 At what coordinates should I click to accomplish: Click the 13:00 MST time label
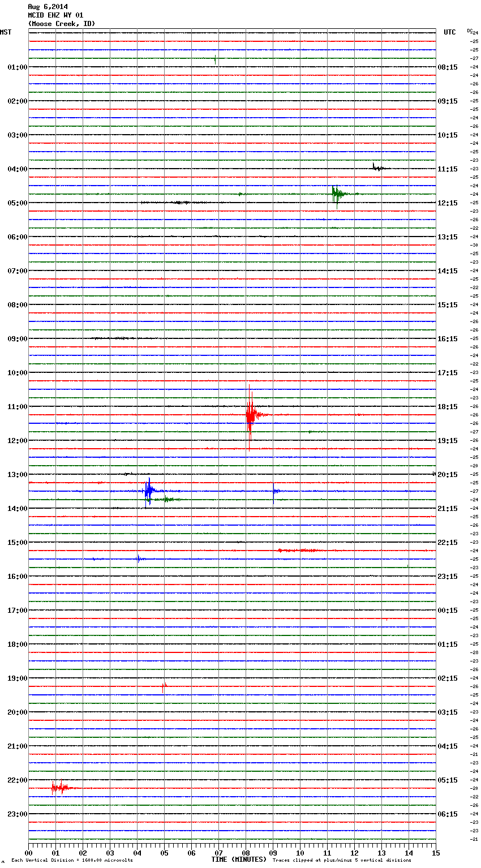17,475
